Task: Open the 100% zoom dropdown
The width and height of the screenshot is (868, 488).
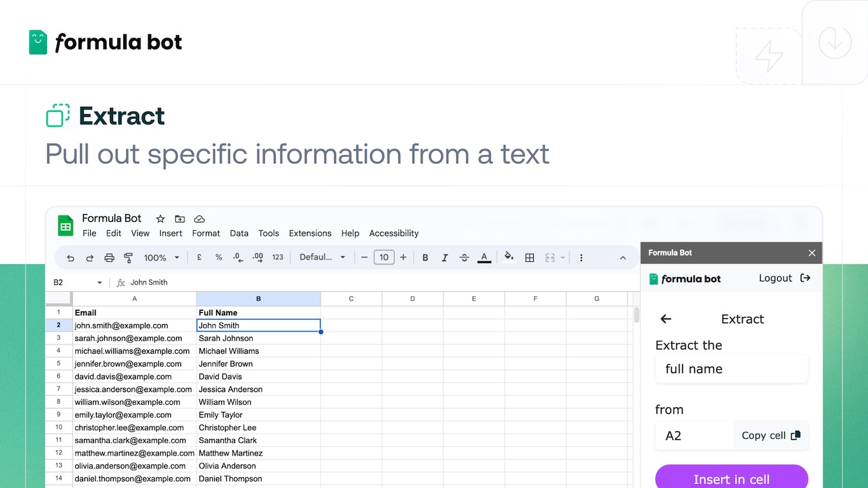Action: 161,257
